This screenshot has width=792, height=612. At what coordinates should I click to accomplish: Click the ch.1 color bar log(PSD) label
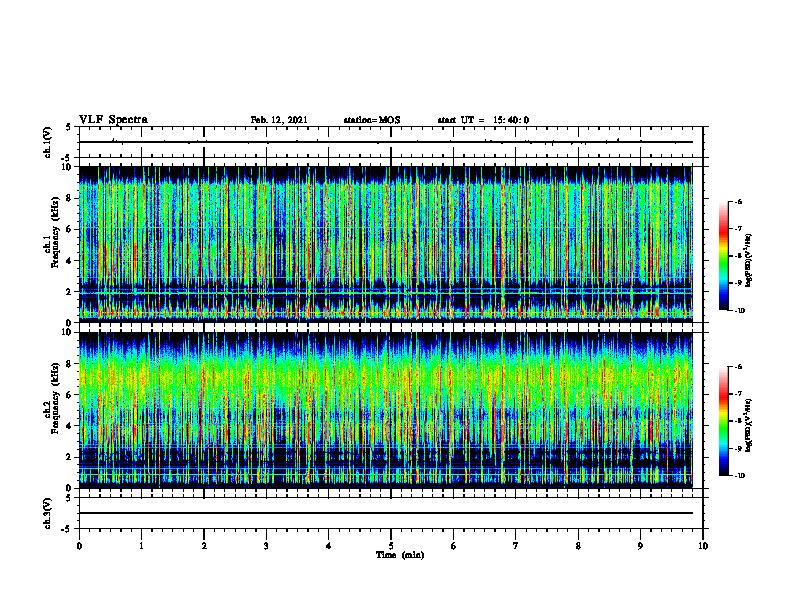749,261
